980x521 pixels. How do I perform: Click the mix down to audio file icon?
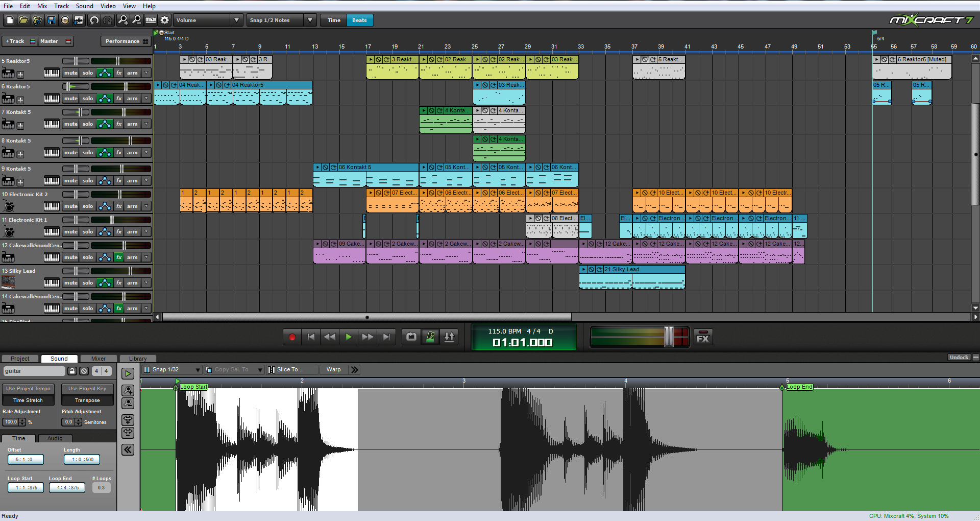click(79, 20)
